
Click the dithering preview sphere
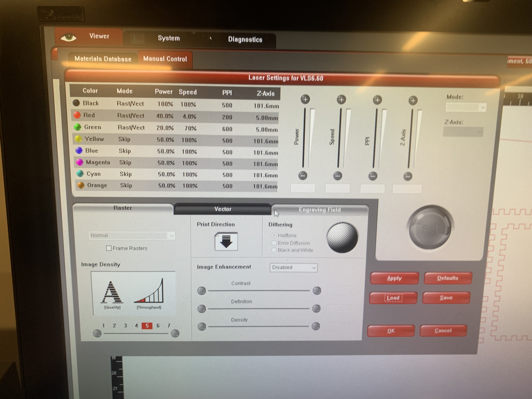pyautogui.click(x=342, y=238)
